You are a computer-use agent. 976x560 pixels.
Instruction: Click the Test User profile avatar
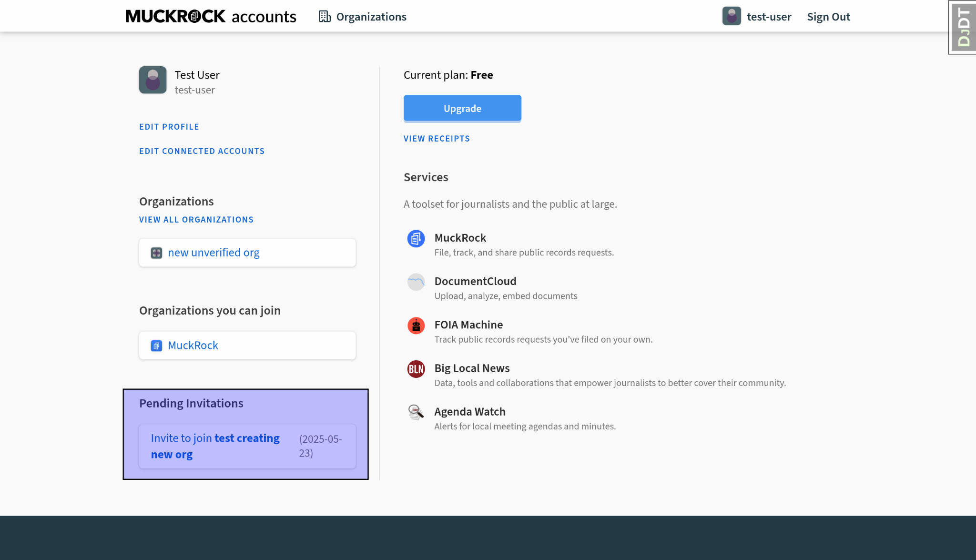tap(152, 80)
